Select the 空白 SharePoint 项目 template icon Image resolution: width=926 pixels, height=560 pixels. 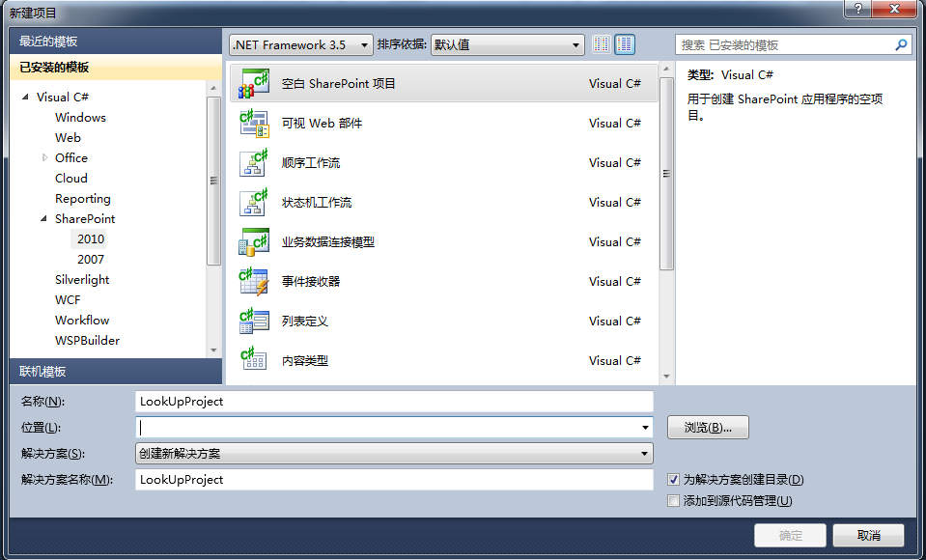[254, 83]
